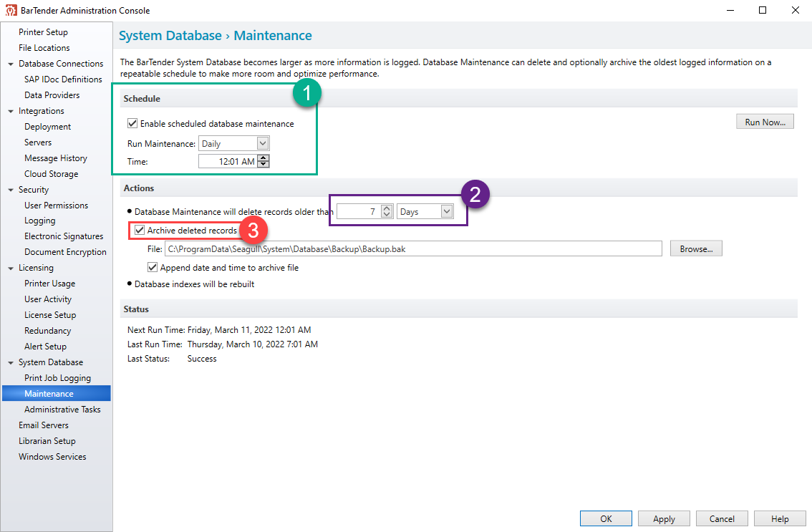
Task: Open Data Providers page
Action: [52, 95]
